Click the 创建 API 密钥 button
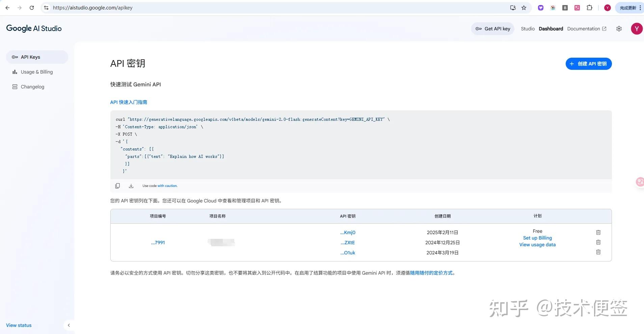 click(x=588, y=63)
